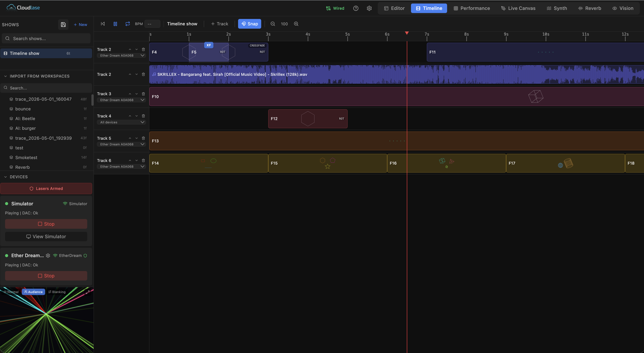Toggle the Snap button
Viewport: 644px width, 353px height.
[x=250, y=24]
